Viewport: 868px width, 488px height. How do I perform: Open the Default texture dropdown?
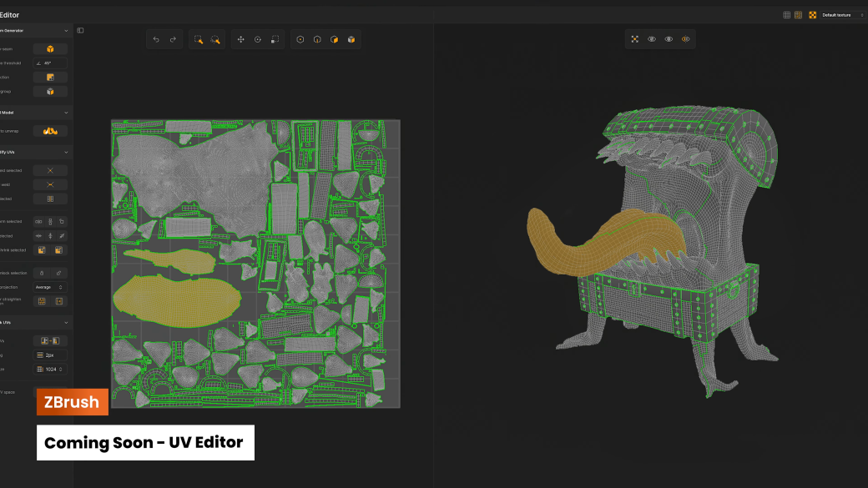842,15
